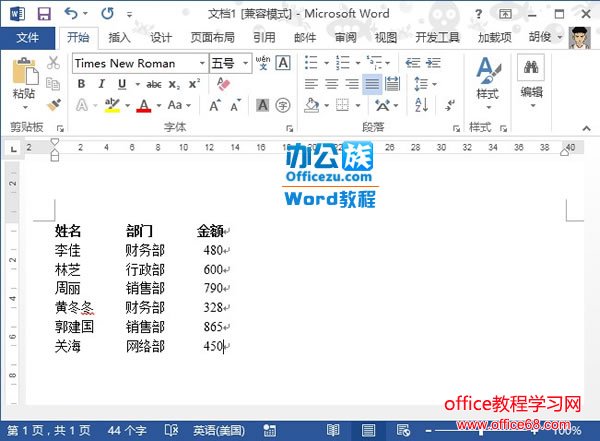Switch to the 插入 tab
Viewport: 600px width, 441px height.
119,38
